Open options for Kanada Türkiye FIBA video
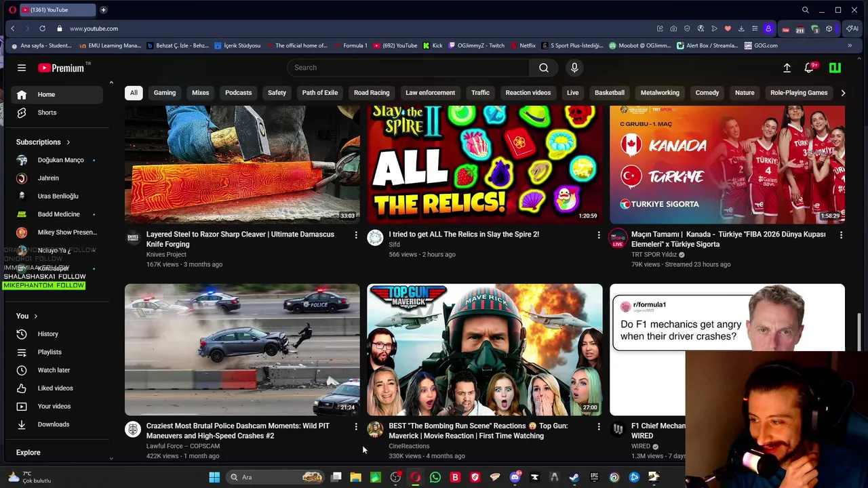Screen dimensions: 868x488 (841, 235)
